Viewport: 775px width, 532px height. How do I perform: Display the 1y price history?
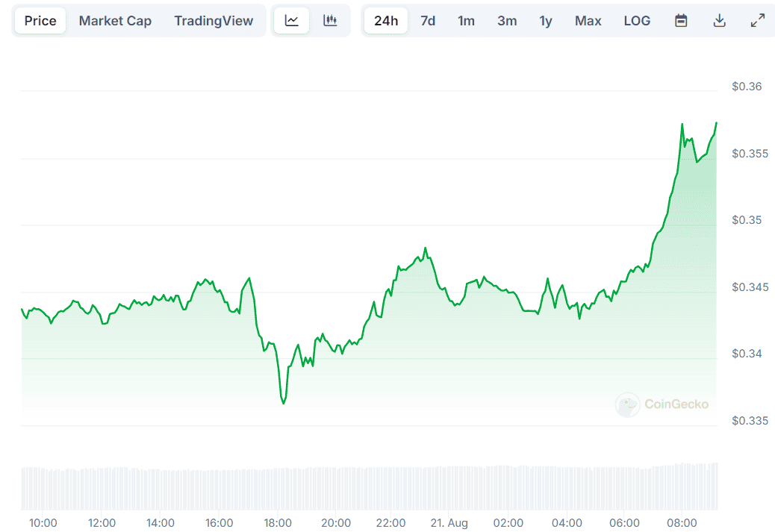coord(546,21)
